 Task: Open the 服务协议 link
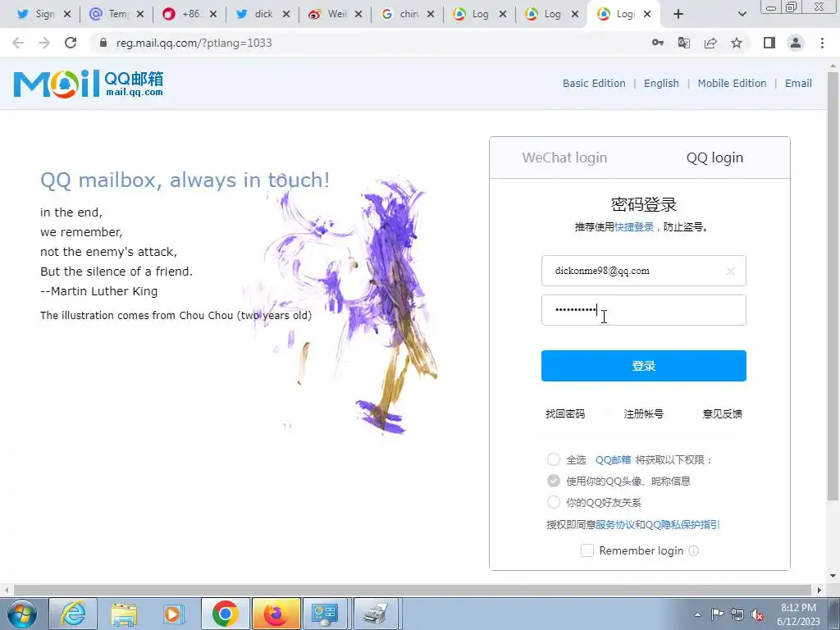[615, 524]
